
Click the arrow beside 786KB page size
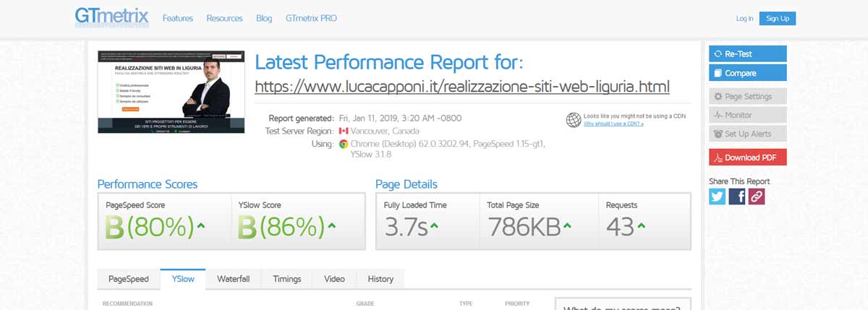coord(568,225)
